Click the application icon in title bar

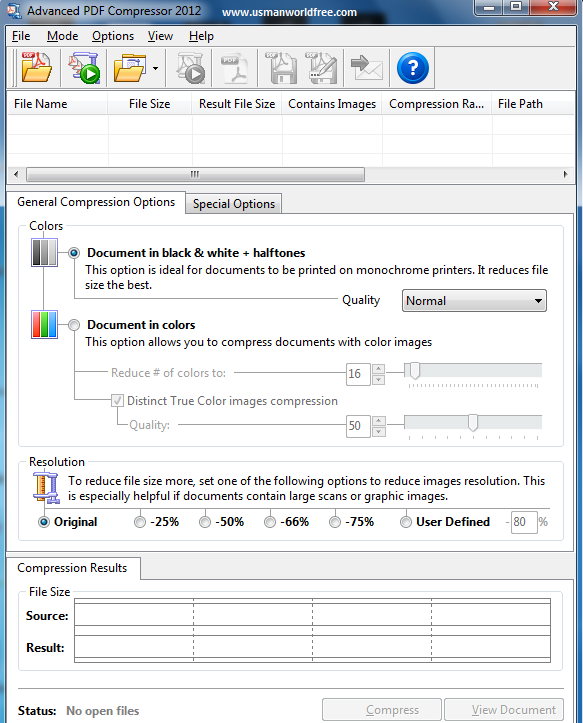(x=14, y=11)
